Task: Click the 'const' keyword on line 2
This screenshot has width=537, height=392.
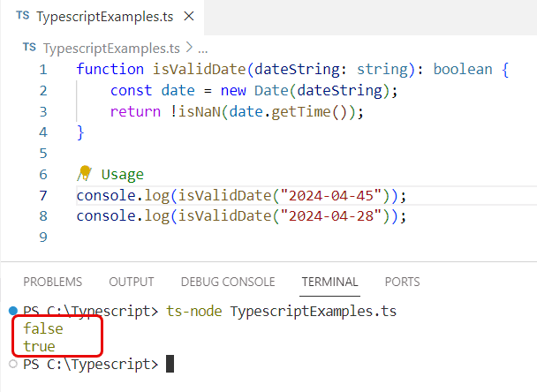Action: [132, 90]
